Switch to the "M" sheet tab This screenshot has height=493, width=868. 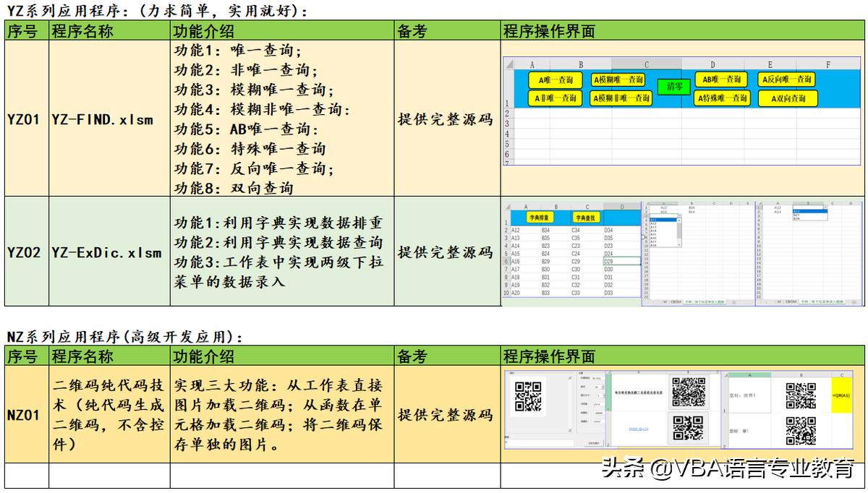[x=665, y=301]
